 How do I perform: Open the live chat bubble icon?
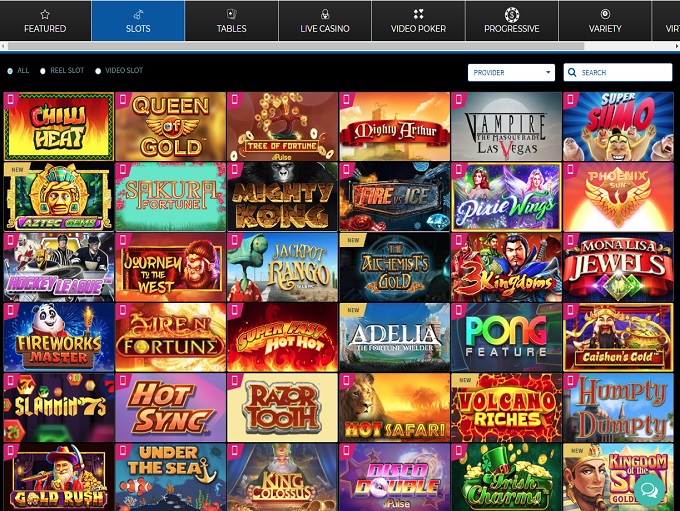[x=648, y=489]
